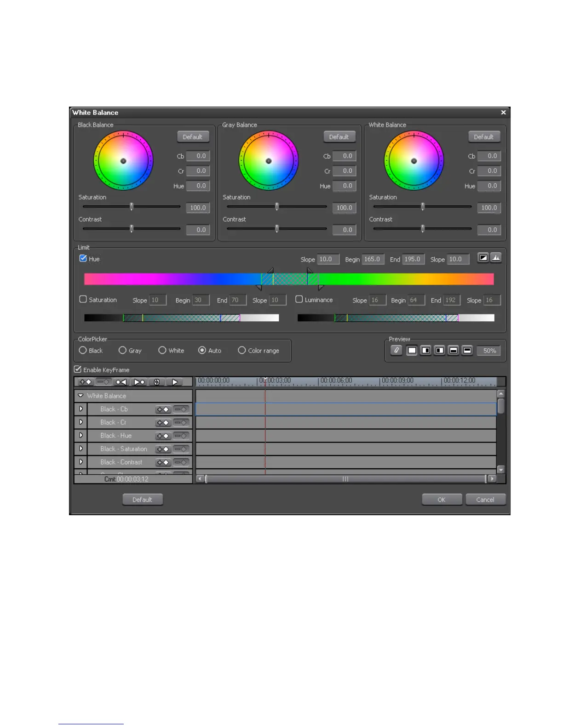Click the timeline vertical scrollbar down arrow
Viewport: 563px width, 728px height.
501,470
